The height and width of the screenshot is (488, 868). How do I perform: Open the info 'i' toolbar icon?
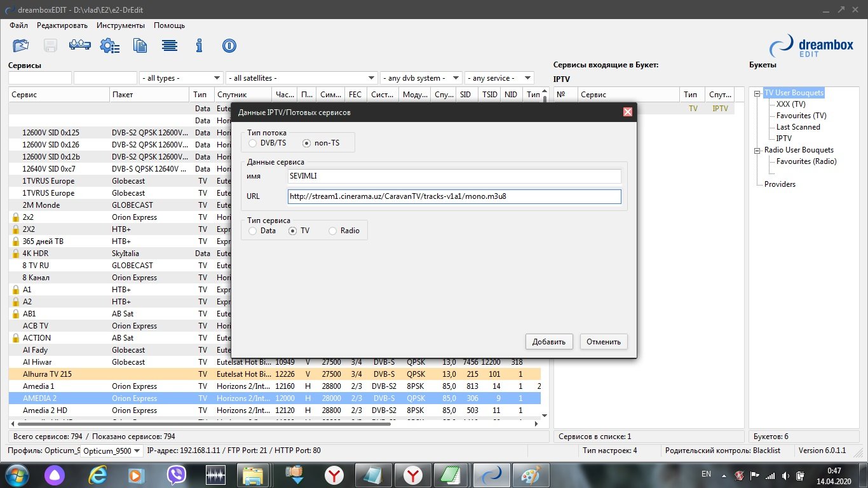199,46
